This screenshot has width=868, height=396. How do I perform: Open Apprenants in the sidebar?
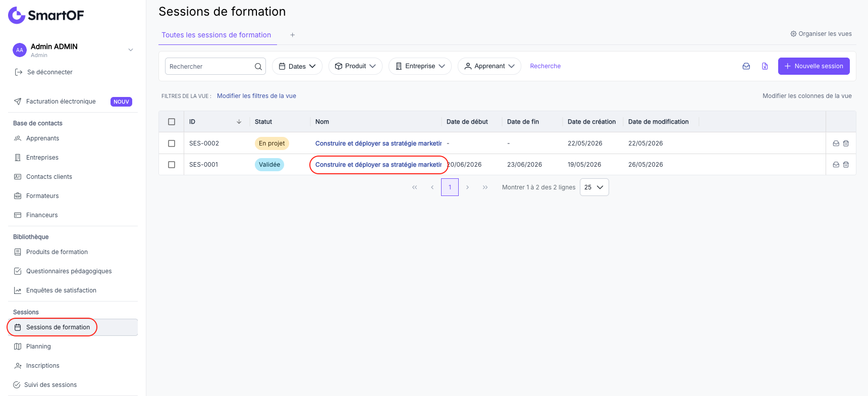pos(42,138)
